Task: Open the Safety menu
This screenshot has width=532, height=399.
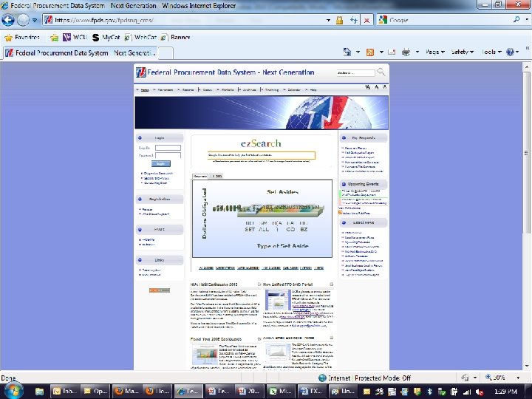Action: (463, 52)
